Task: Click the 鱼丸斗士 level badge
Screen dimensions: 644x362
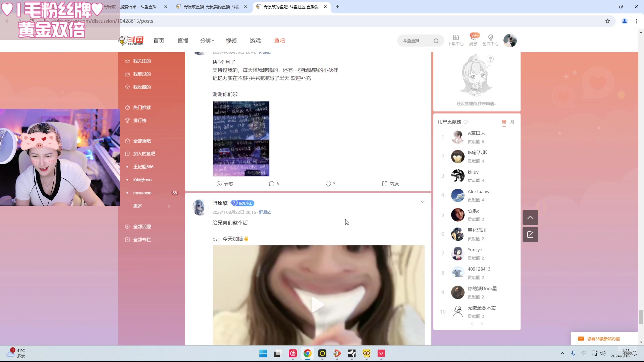Action: [243, 203]
